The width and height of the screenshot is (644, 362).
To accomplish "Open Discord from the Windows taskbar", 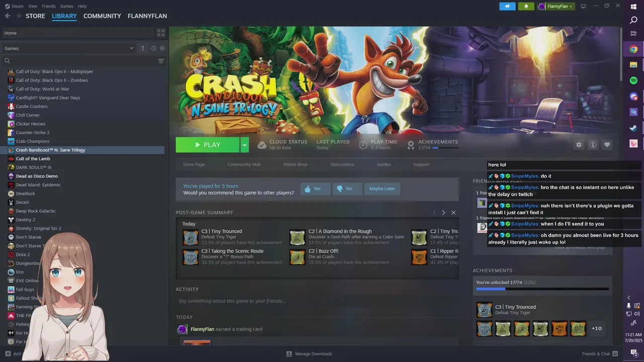I will tap(633, 96).
